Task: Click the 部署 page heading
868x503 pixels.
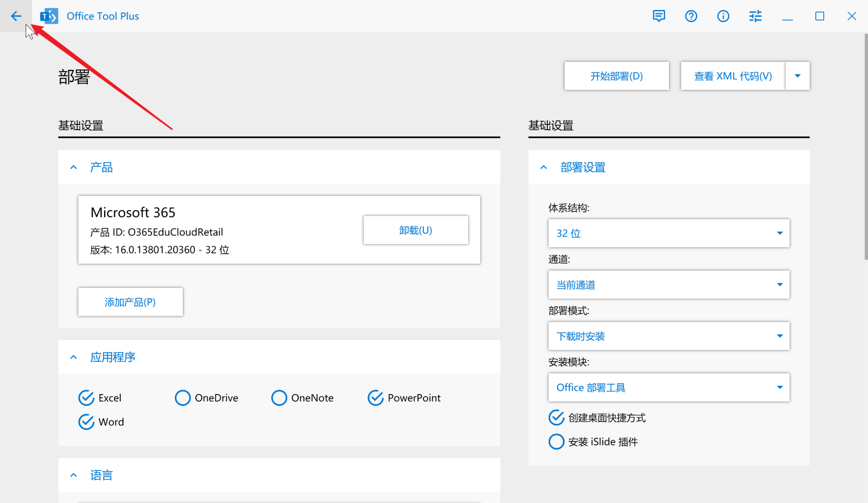Action: 74,77
